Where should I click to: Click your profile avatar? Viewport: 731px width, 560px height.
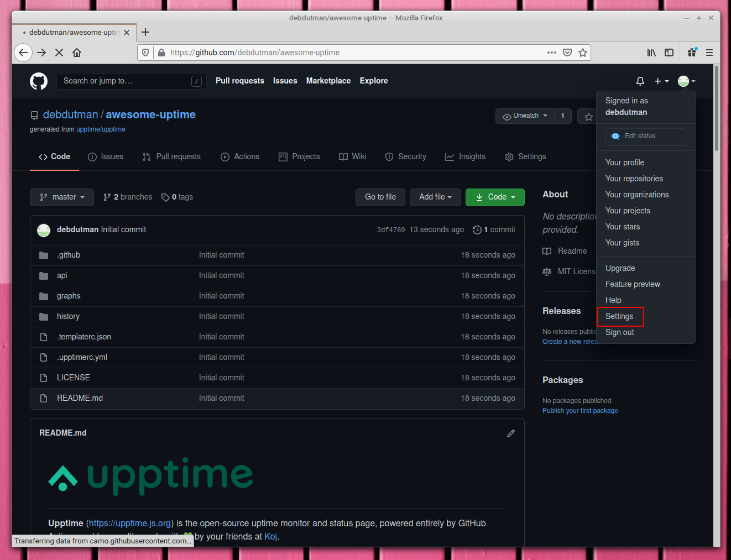click(x=683, y=81)
